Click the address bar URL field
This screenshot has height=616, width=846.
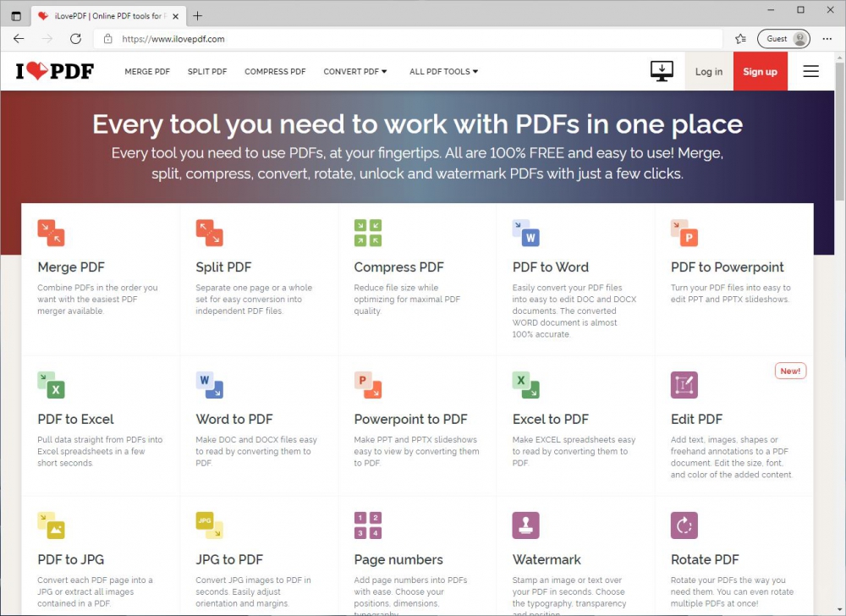coord(408,39)
